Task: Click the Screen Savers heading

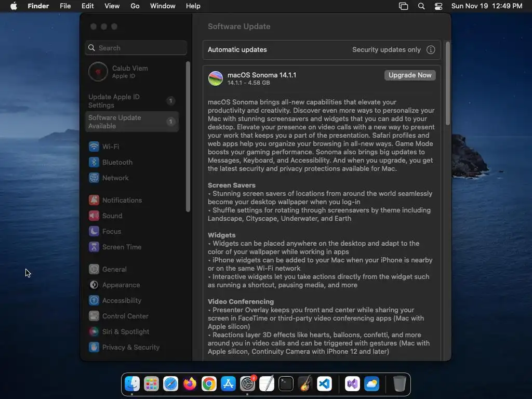Action: [x=231, y=185]
